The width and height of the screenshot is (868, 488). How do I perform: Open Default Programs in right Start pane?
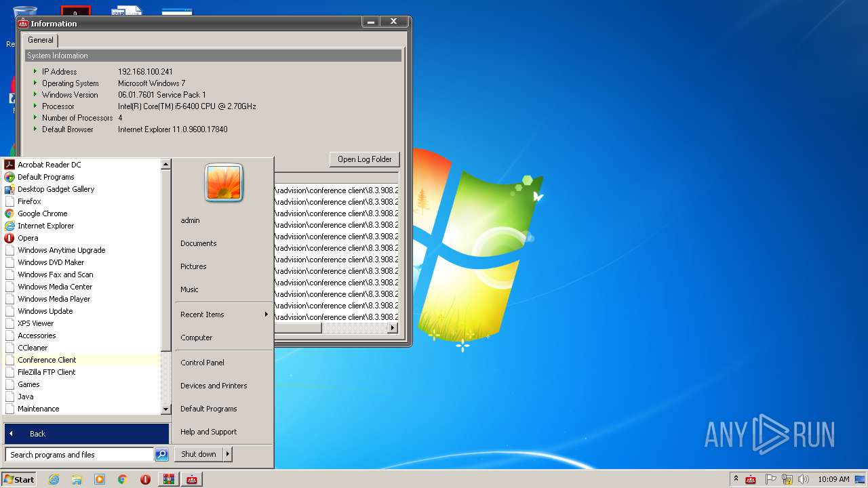tap(209, 409)
